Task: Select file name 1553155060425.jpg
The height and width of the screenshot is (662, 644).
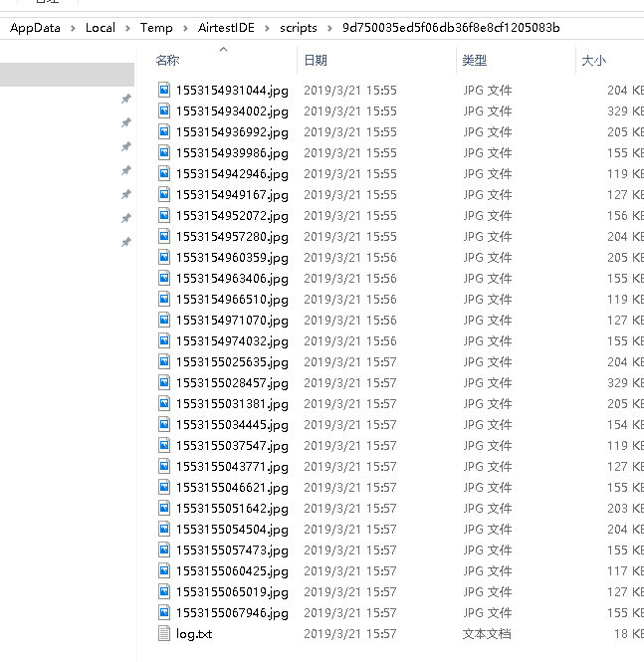Action: tap(232, 570)
